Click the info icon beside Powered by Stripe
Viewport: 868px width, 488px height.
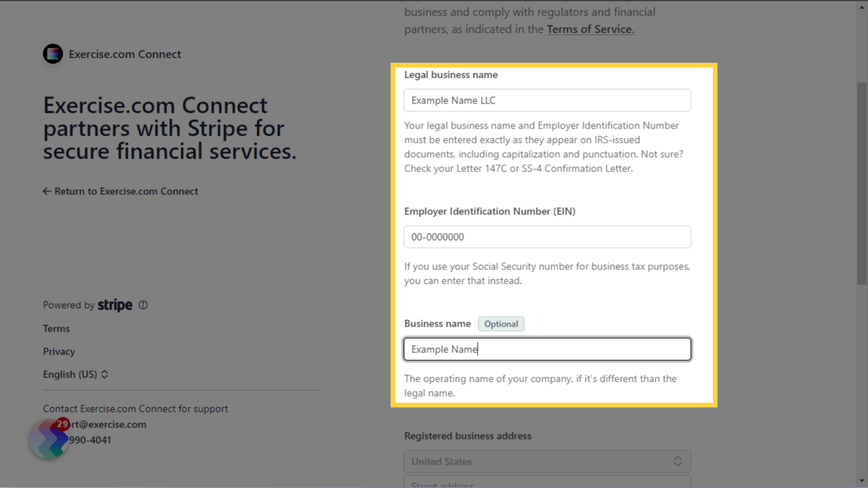coord(143,305)
